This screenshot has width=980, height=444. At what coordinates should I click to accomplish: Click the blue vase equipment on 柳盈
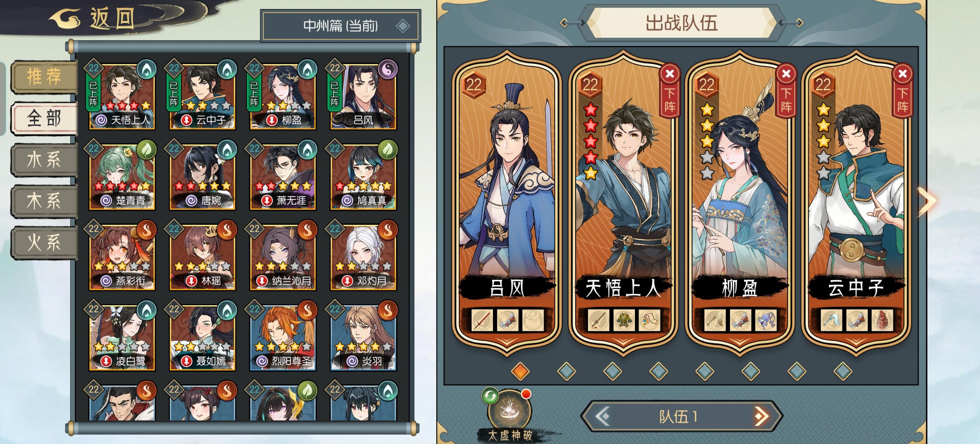click(x=765, y=320)
